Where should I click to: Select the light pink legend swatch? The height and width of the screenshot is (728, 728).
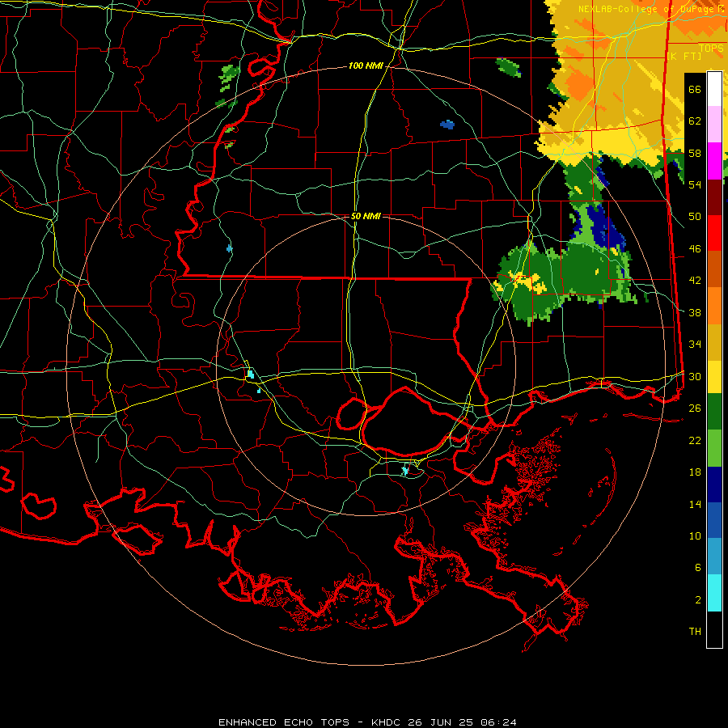point(714,125)
